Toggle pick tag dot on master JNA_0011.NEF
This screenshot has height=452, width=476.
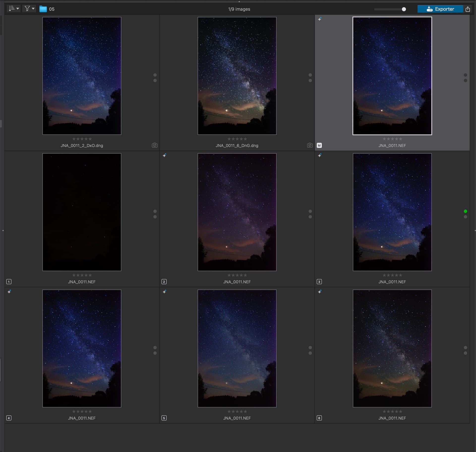[x=465, y=75]
